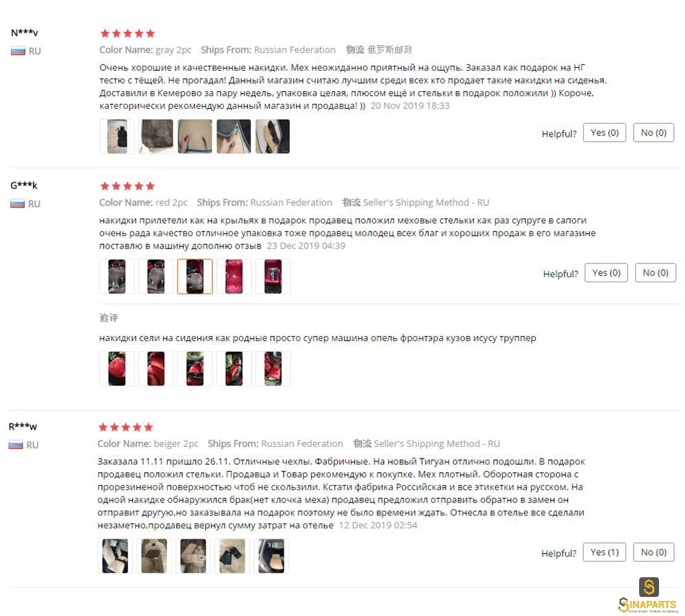This screenshot has height=616, width=685.
Task: Click the Russian flag icon beside G***k
Action: (x=18, y=203)
